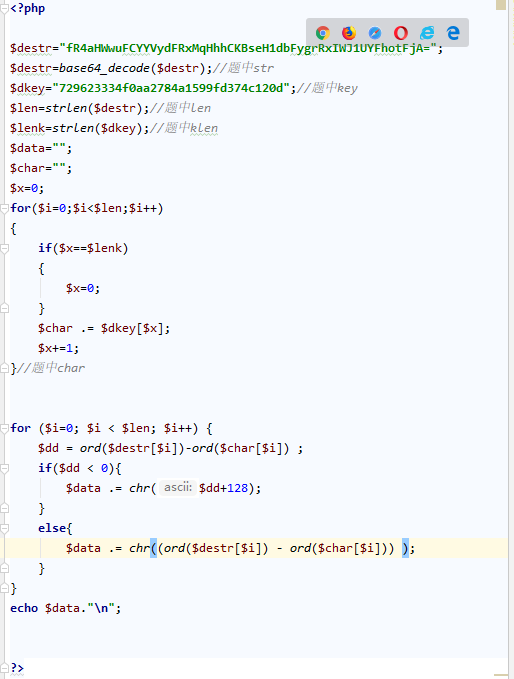The image size is (514, 679).
Task: Click the closing php tag fold marker
Action: [x=5, y=669]
